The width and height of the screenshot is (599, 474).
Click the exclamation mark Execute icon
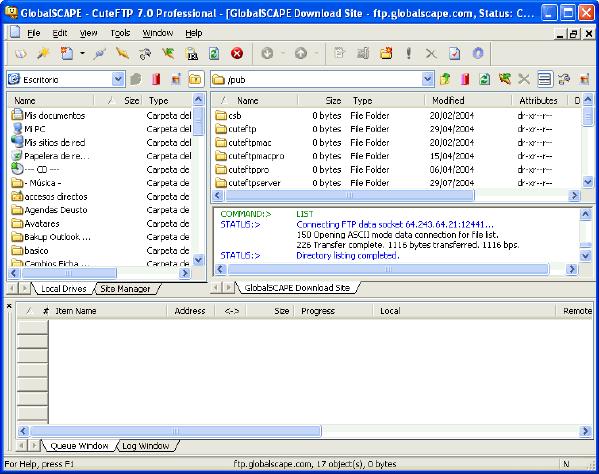click(x=409, y=54)
